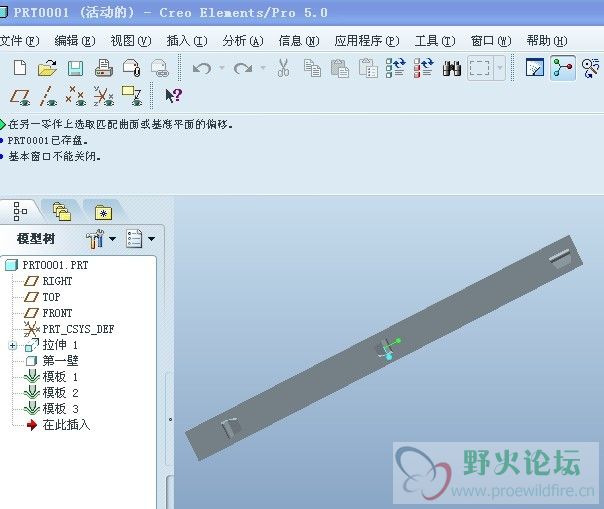This screenshot has height=509, width=604.
Task: Open Paste Special from the toolbar
Action: click(x=368, y=68)
